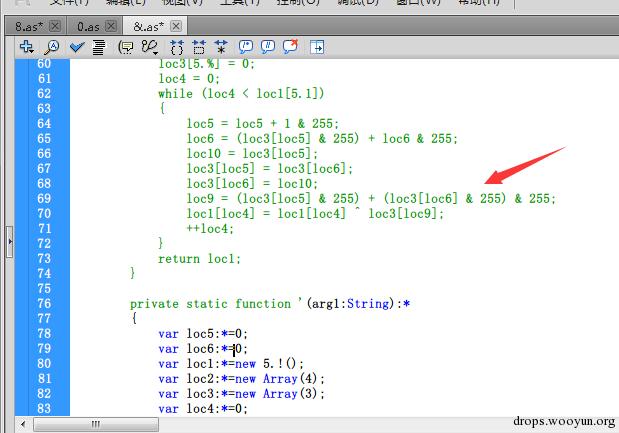Apply Auto Format to the script
This screenshot has width=619, height=433.
pyautogui.click(x=99, y=46)
